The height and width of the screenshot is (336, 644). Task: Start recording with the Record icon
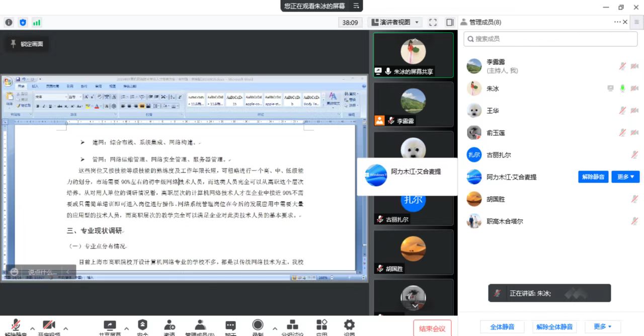[258, 325]
